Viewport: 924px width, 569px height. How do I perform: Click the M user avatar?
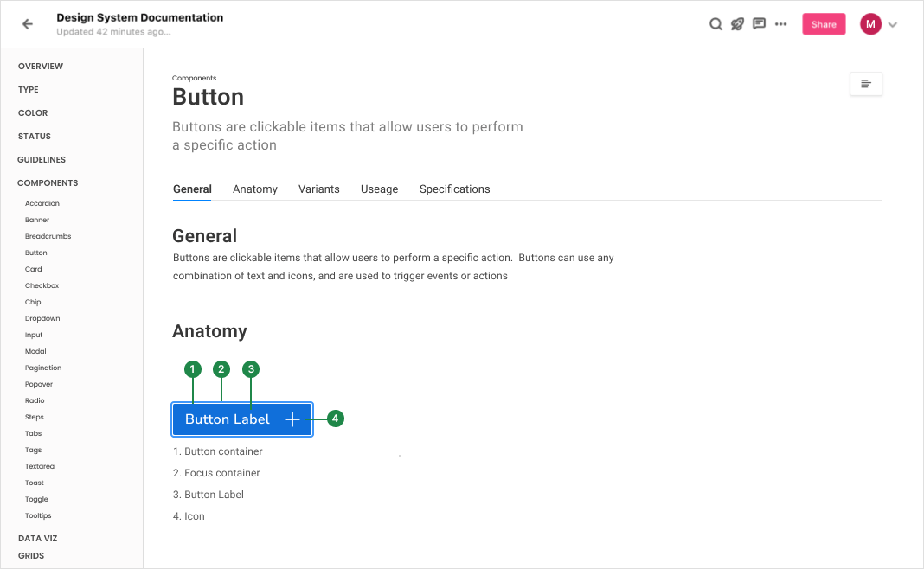[870, 24]
